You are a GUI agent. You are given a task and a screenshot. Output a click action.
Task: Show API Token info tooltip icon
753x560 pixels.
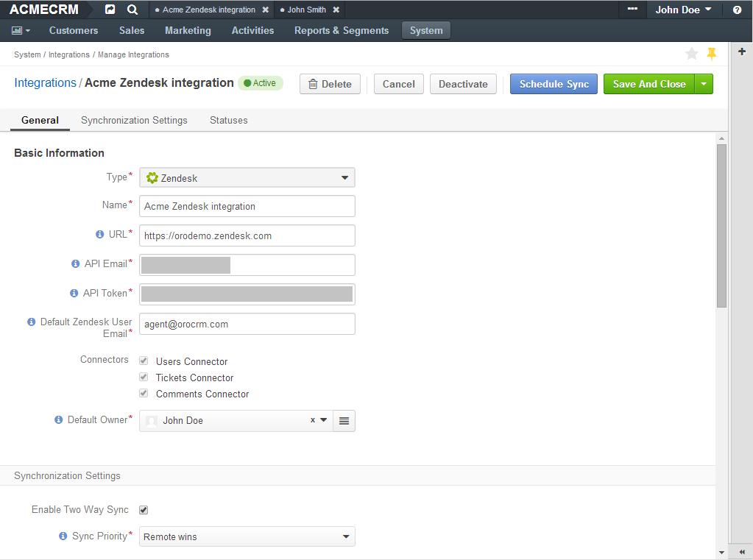click(74, 293)
